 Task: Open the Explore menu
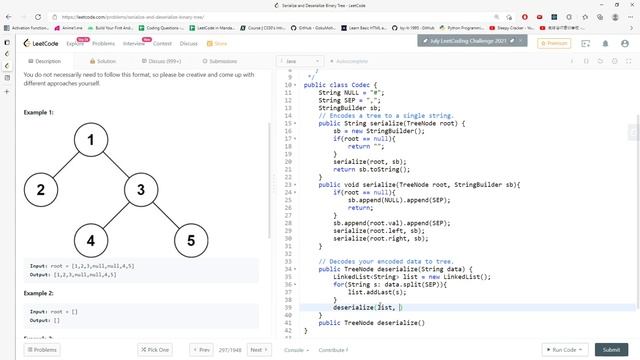click(x=75, y=44)
